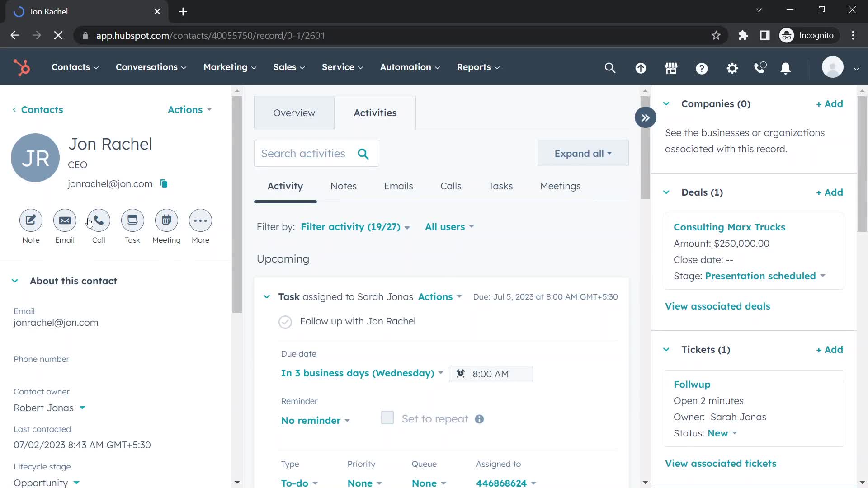868x488 pixels.
Task: Toggle the Set to repeat checkbox
Action: point(387,418)
